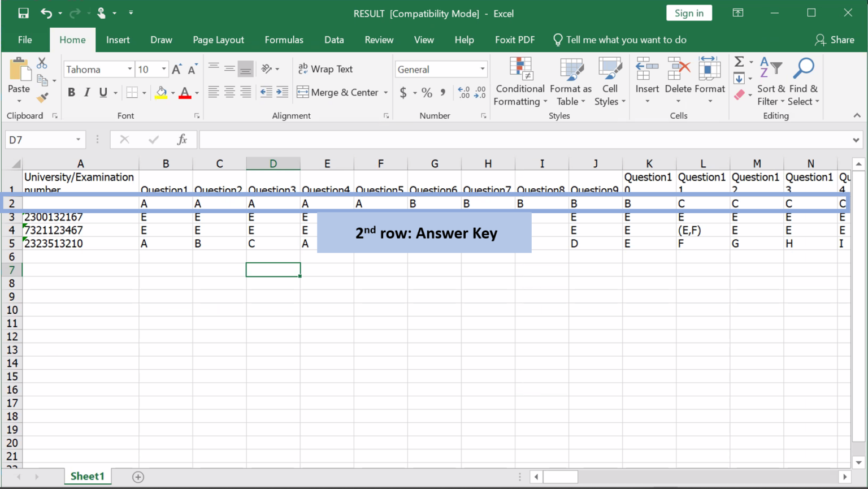
Task: Click the Find & Select magnifier icon
Action: (803, 69)
